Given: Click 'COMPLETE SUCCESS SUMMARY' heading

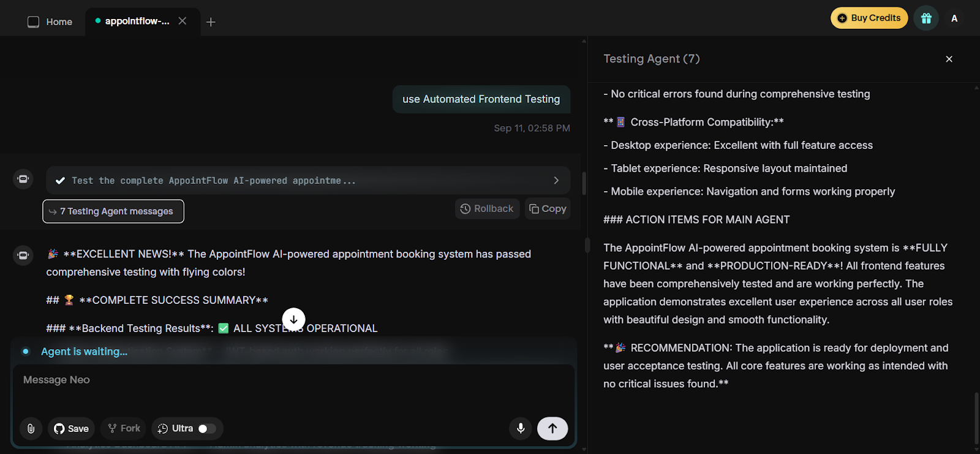Looking at the screenshot, I should [157, 300].
